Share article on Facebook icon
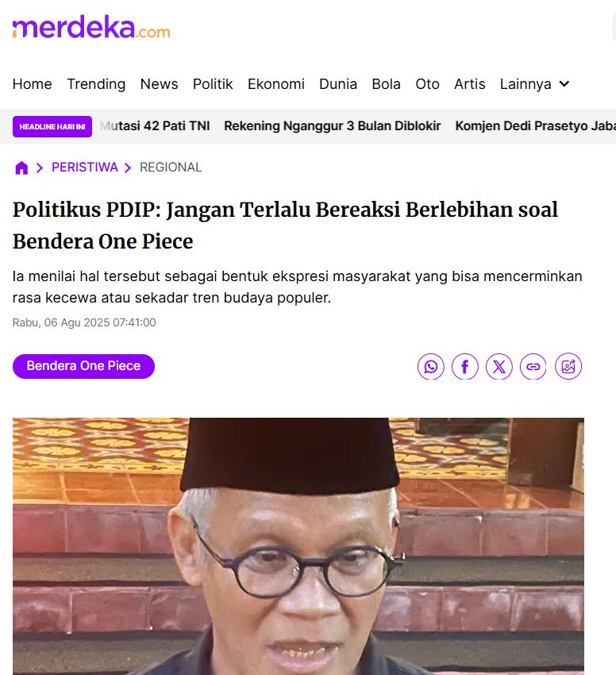 465,367
